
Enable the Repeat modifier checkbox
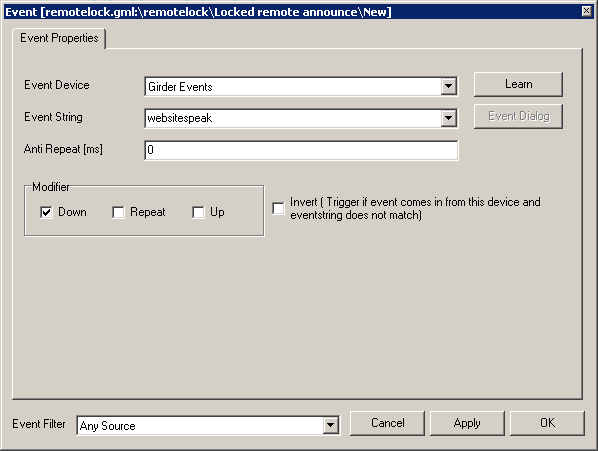click(x=118, y=212)
